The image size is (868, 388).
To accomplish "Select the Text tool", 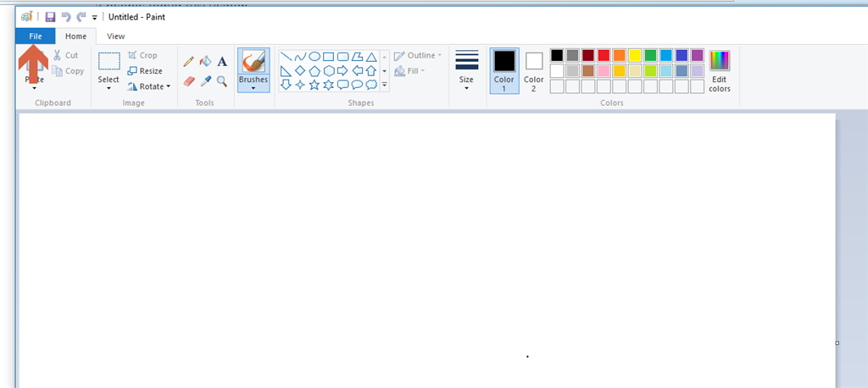I will point(222,62).
